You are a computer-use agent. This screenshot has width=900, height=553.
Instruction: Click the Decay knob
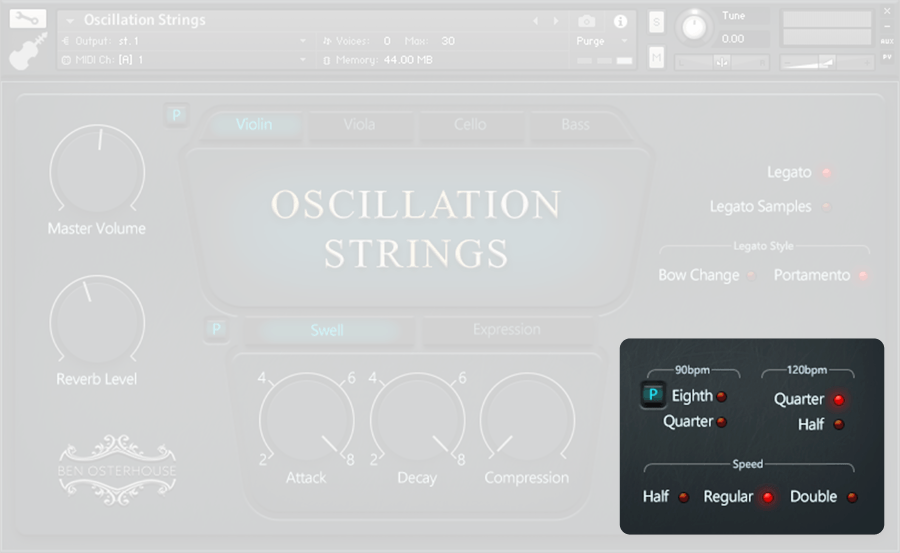pos(417,420)
